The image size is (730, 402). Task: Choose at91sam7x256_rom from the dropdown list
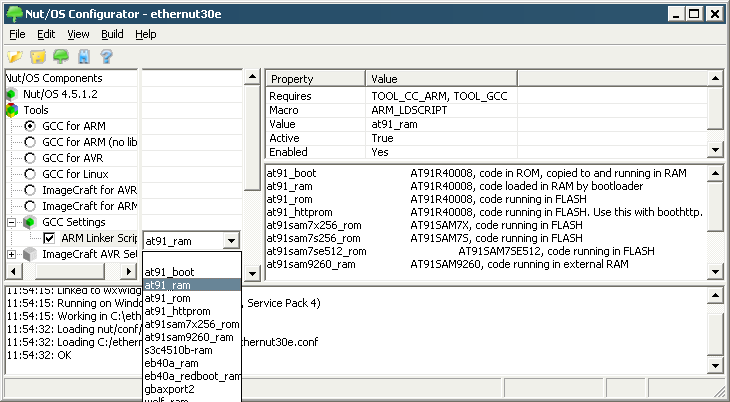coord(192,324)
